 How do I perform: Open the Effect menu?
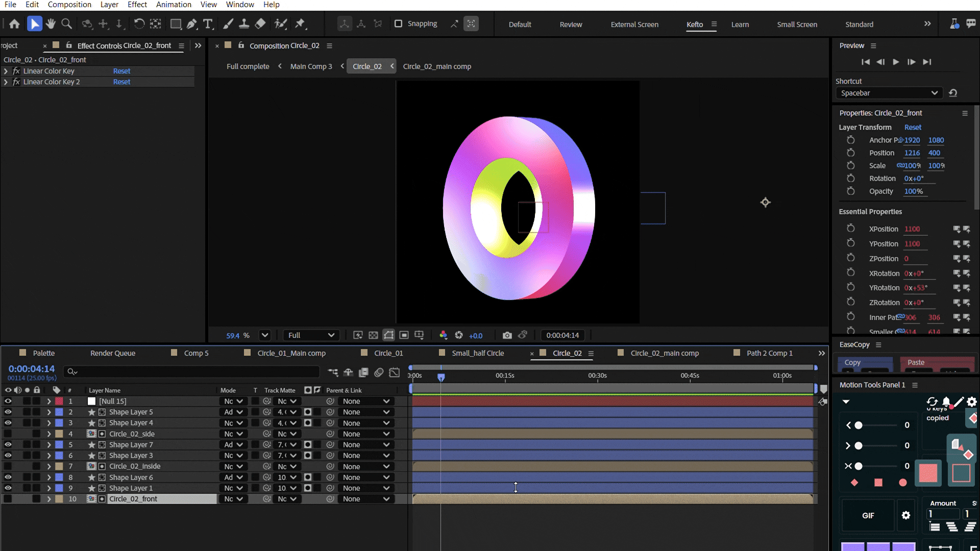click(137, 5)
